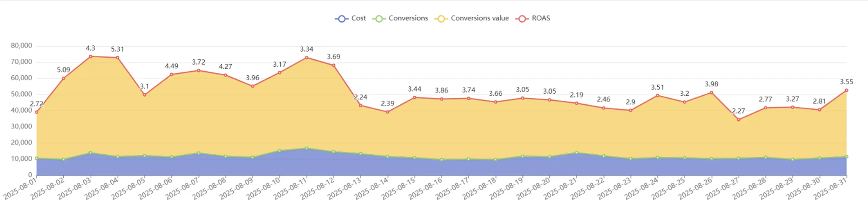Click the ROAS marker labeled 3.1
This screenshot has height=217, width=868.
144,95
